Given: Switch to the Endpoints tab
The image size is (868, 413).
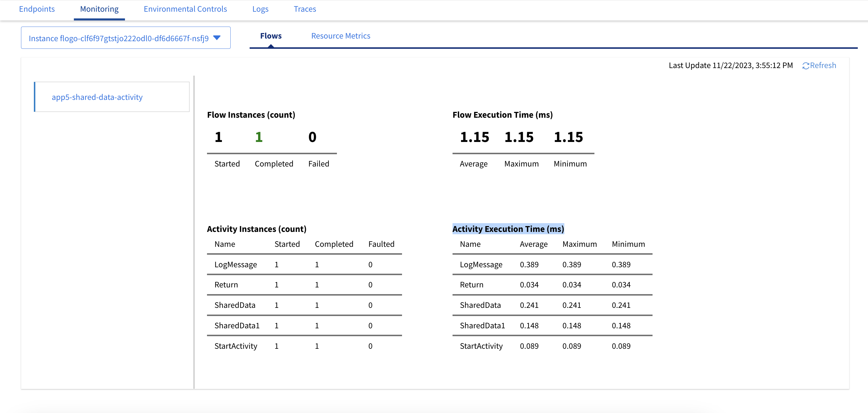Looking at the screenshot, I should tap(37, 9).
